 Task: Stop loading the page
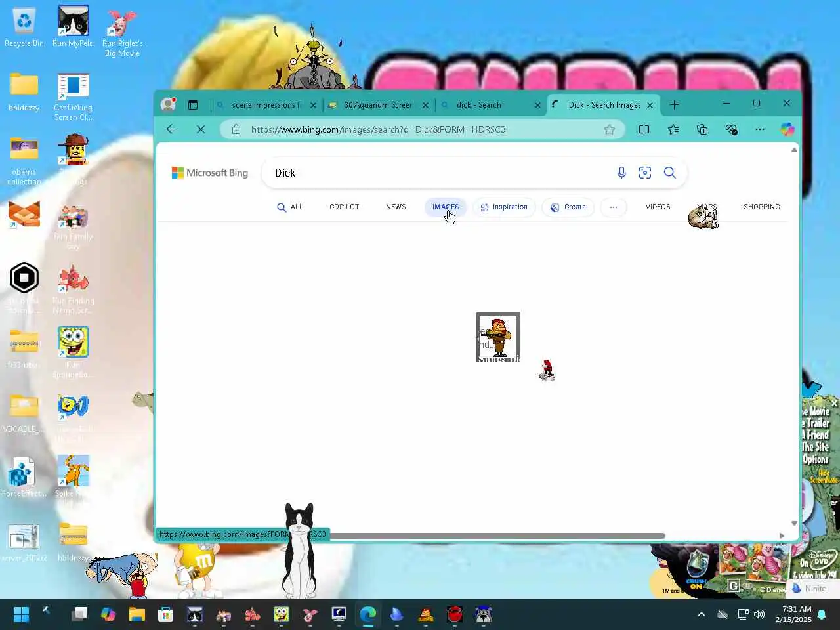pos(201,129)
